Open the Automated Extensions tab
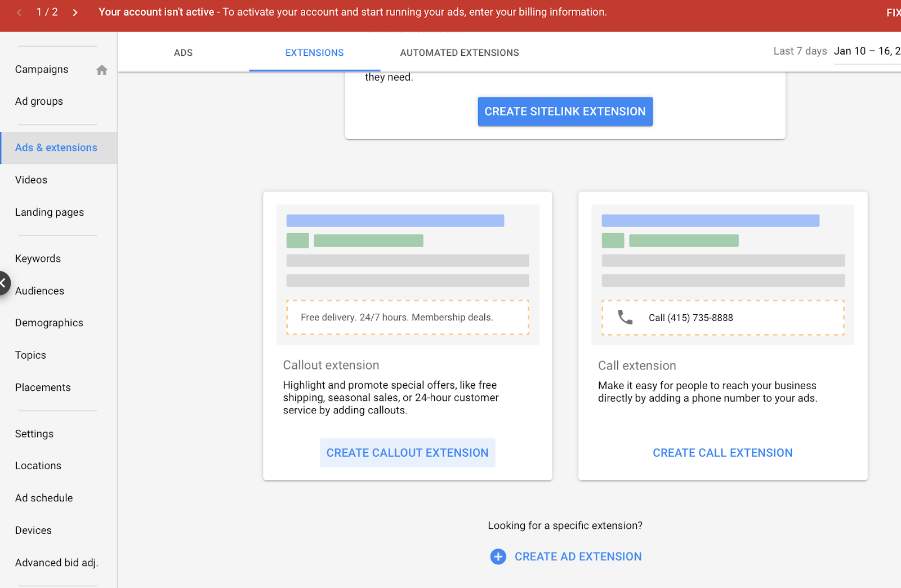 [x=460, y=52]
